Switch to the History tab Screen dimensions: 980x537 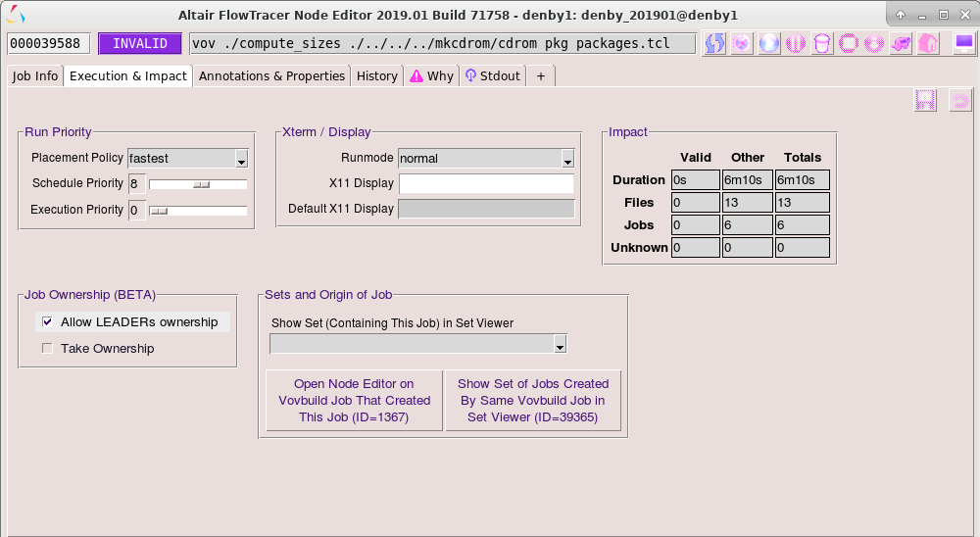(x=377, y=76)
